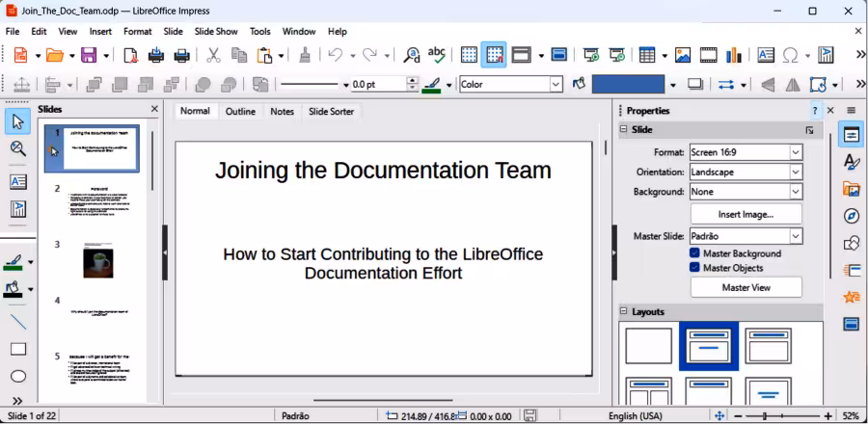Close the Slides panel
This screenshot has height=424, width=868.
(154, 109)
